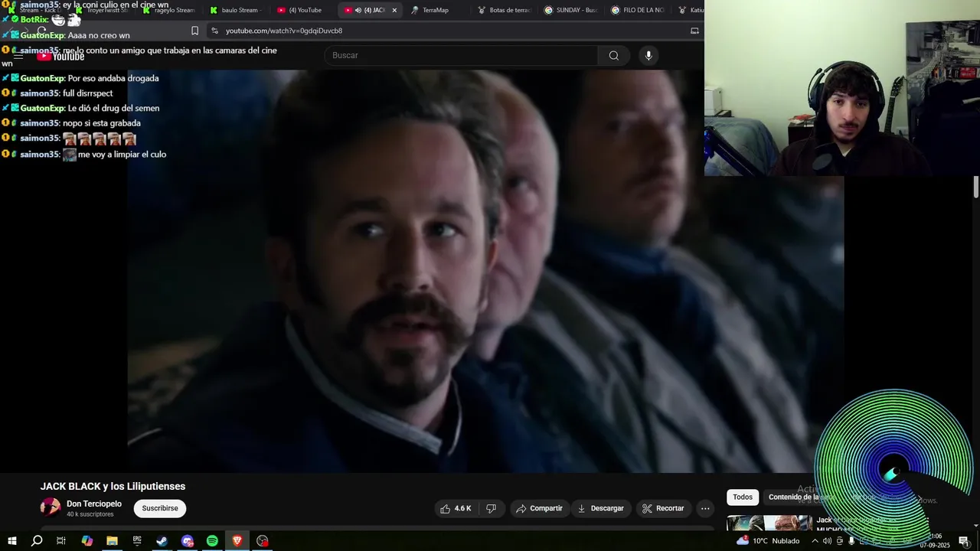Open the picture-in-picture icon in the address bar
This screenshot has width=980, height=551.
694,31
